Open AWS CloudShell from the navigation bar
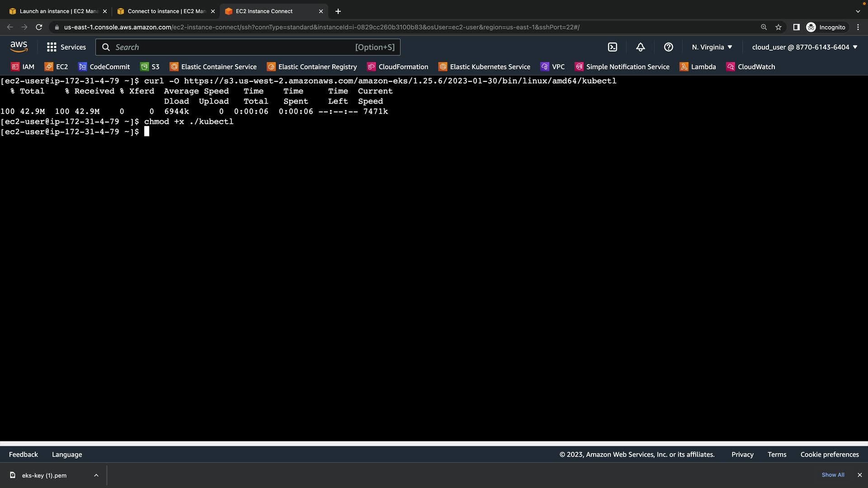Viewport: 868px width, 488px height. coord(613,47)
